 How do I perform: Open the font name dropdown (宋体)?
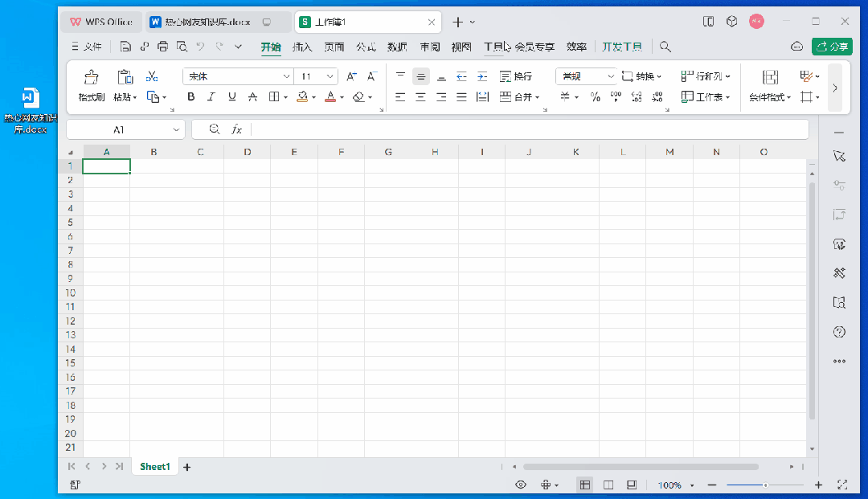239,76
